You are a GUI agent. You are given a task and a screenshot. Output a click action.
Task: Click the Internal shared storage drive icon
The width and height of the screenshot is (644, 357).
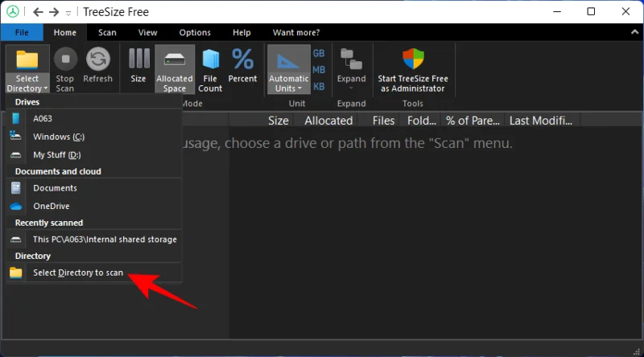(15, 240)
